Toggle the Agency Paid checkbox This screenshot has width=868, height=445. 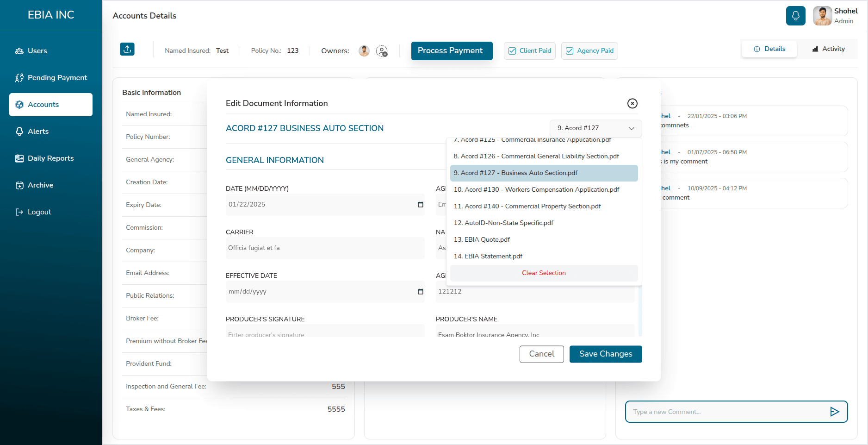(570, 51)
